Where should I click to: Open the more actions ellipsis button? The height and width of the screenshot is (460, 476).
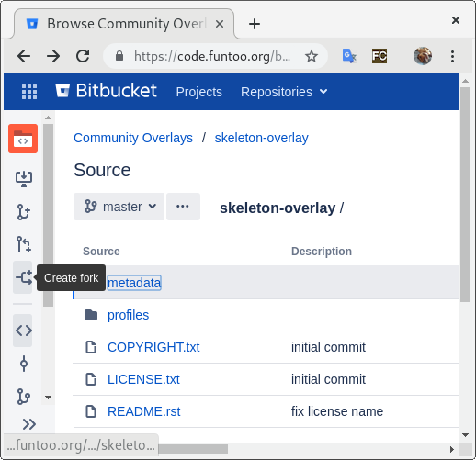pyautogui.click(x=183, y=207)
